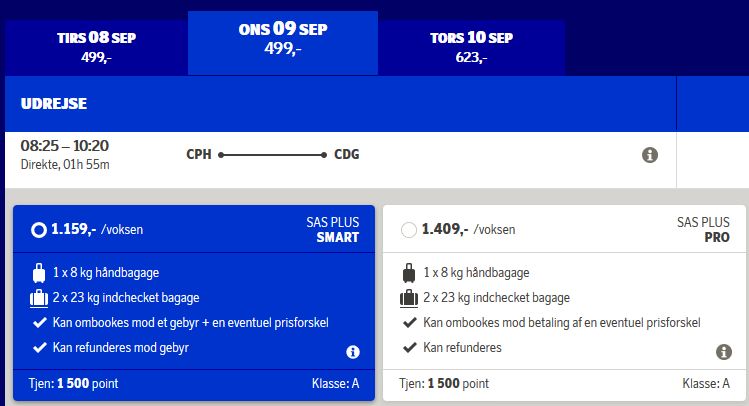
Task: Click the SAS Plus Pro fare title
Action: 704,230
